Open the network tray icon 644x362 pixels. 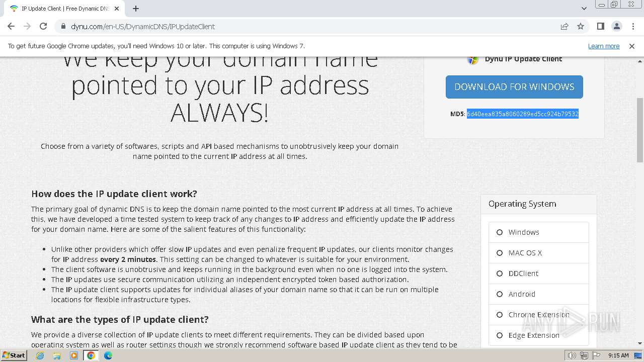coord(584,355)
